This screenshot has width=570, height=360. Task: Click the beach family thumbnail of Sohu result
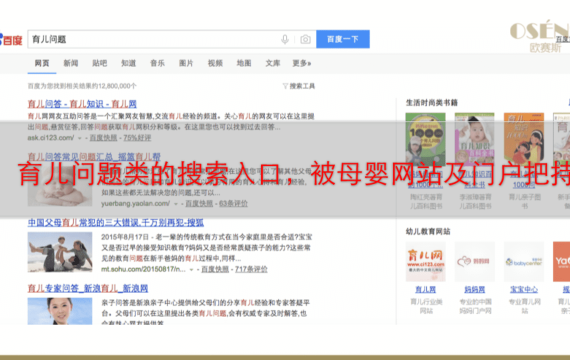pyautogui.click(x=60, y=252)
